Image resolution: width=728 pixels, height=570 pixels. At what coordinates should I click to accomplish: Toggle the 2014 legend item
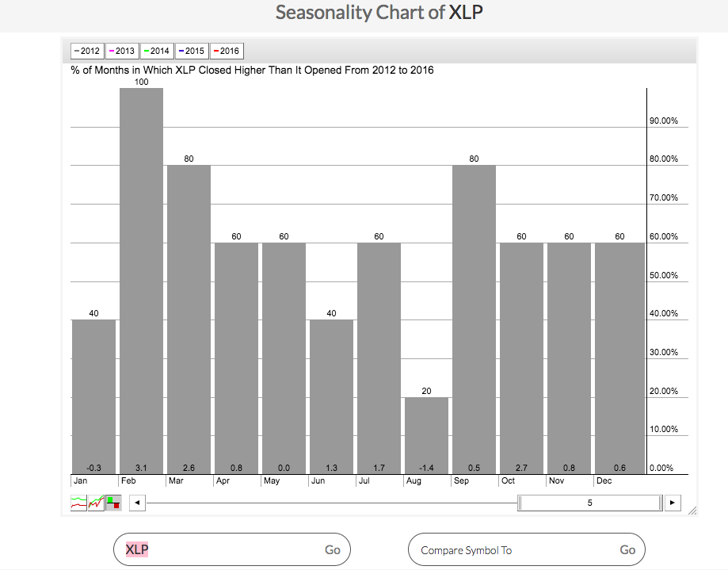157,51
